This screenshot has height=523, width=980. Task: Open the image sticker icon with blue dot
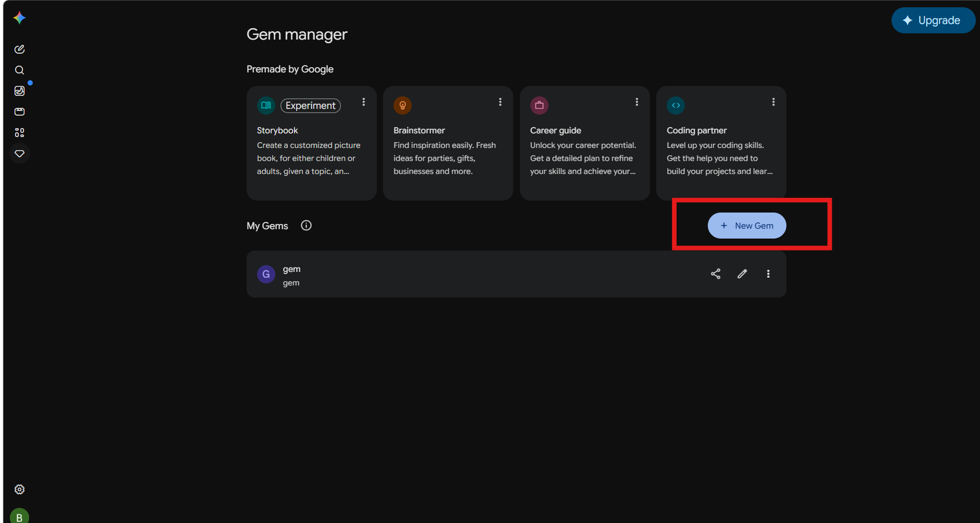click(x=19, y=91)
